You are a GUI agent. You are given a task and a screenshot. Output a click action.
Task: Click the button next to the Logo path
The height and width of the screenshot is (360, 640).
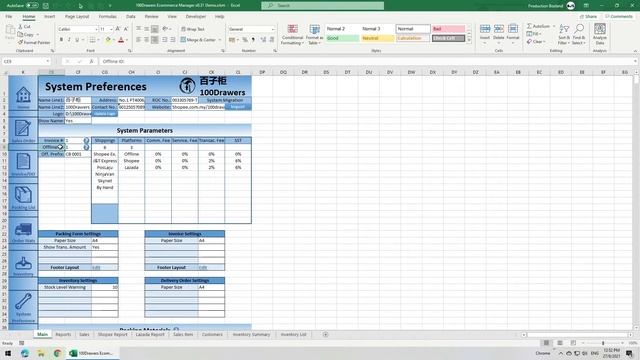[x=104, y=114]
